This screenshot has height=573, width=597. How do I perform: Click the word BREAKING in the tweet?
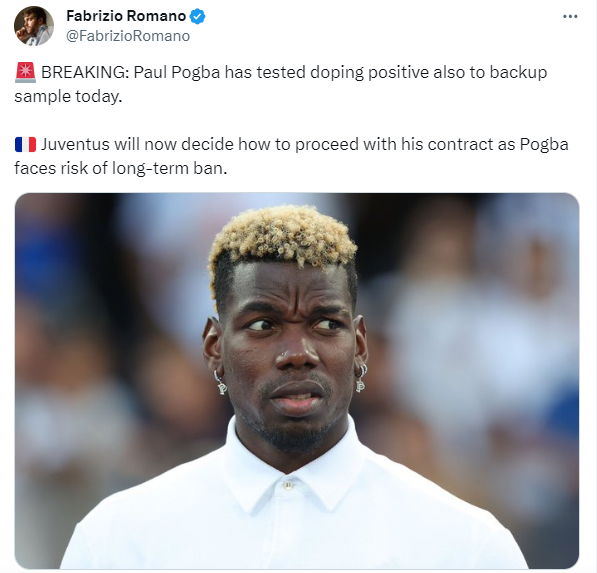[85, 72]
